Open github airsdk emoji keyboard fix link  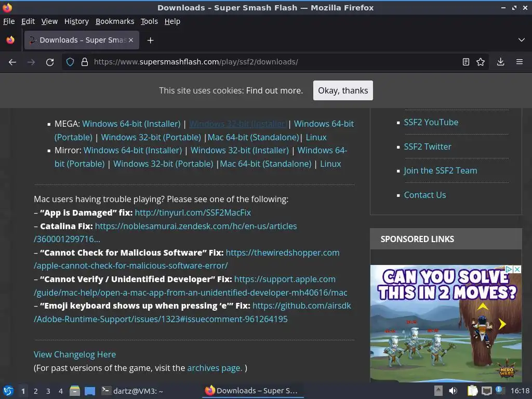(302, 305)
